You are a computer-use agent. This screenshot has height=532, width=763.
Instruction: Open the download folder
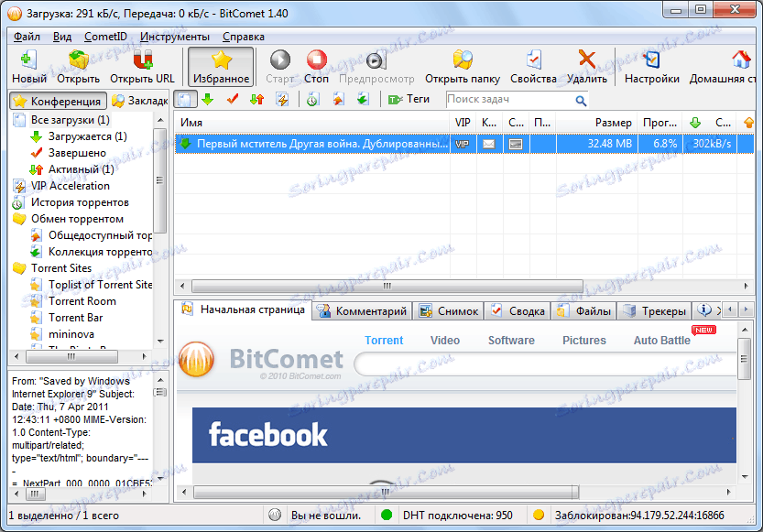(x=463, y=67)
